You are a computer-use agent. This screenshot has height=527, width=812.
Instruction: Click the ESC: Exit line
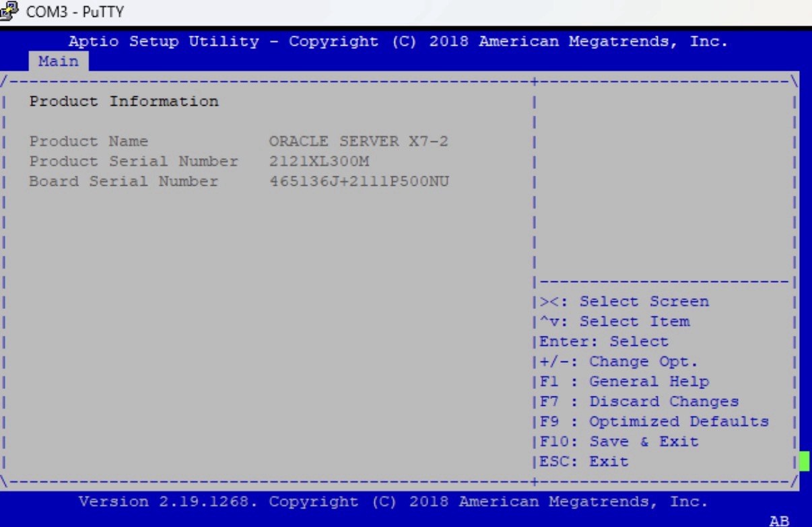pyautogui.click(x=584, y=462)
